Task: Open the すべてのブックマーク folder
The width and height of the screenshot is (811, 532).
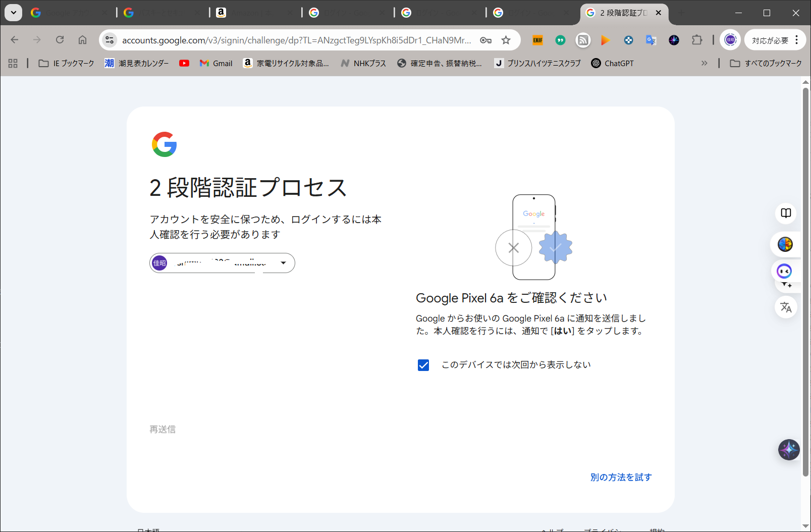Action: 766,63
